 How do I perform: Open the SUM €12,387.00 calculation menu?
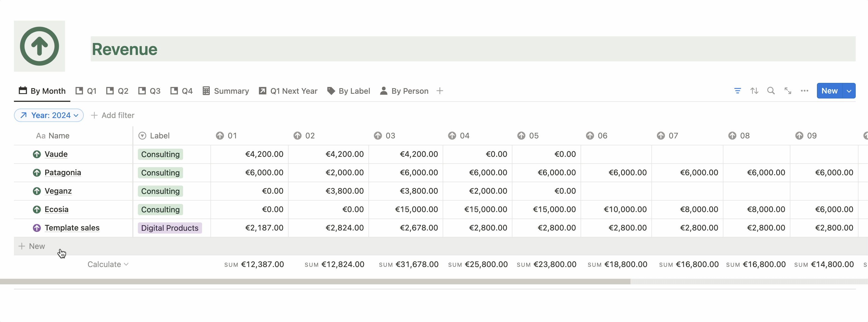pyautogui.click(x=254, y=265)
